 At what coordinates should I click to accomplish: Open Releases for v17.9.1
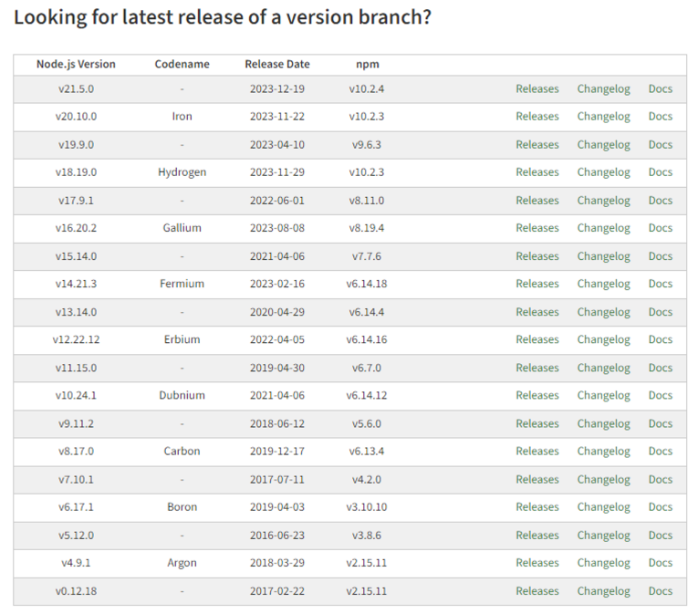pyautogui.click(x=537, y=200)
